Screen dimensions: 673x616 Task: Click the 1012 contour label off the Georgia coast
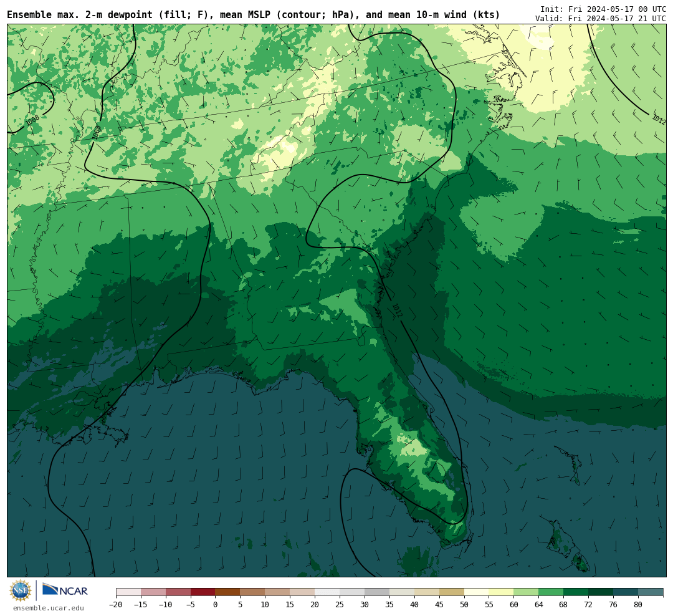[398, 310]
